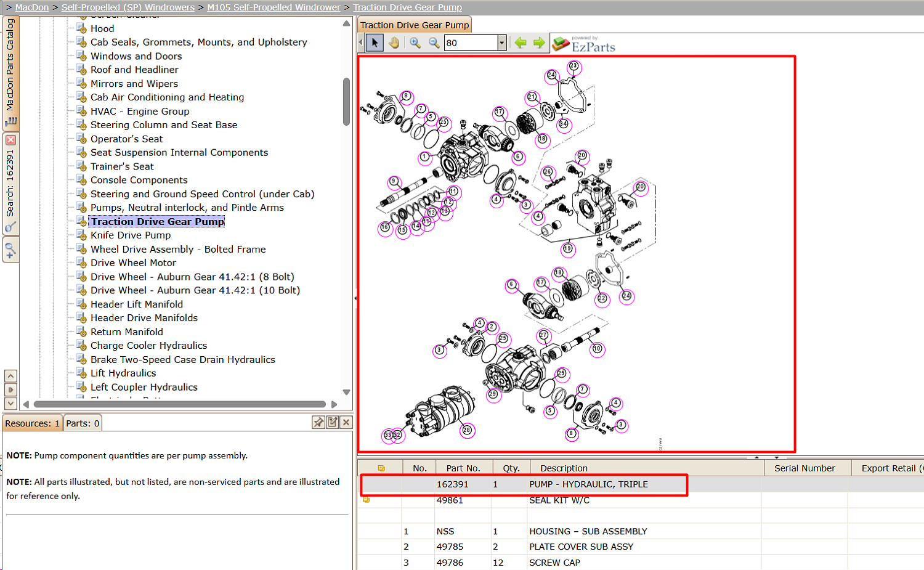Go to previous diagram with left arrow
The height and width of the screenshot is (570, 924).
tap(521, 43)
